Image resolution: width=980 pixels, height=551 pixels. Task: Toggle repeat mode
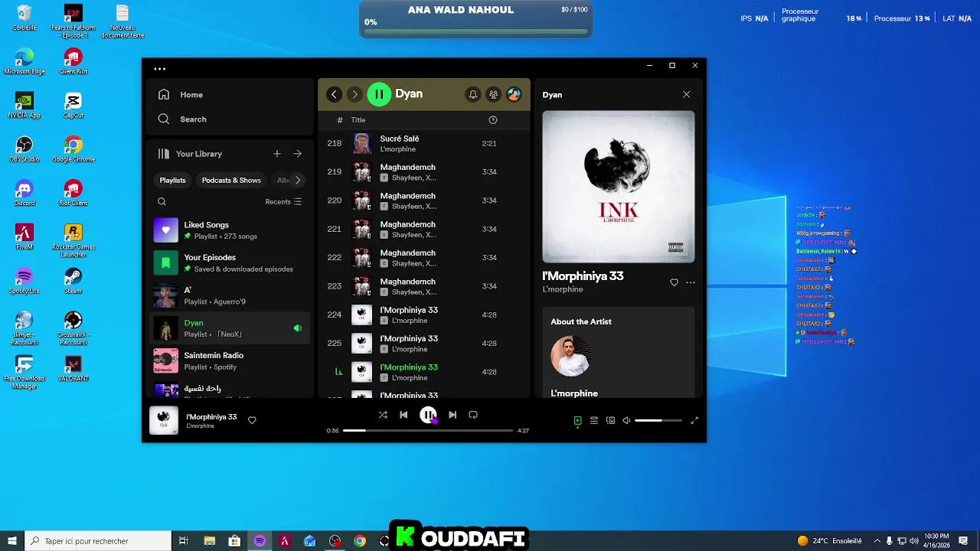[x=473, y=415]
